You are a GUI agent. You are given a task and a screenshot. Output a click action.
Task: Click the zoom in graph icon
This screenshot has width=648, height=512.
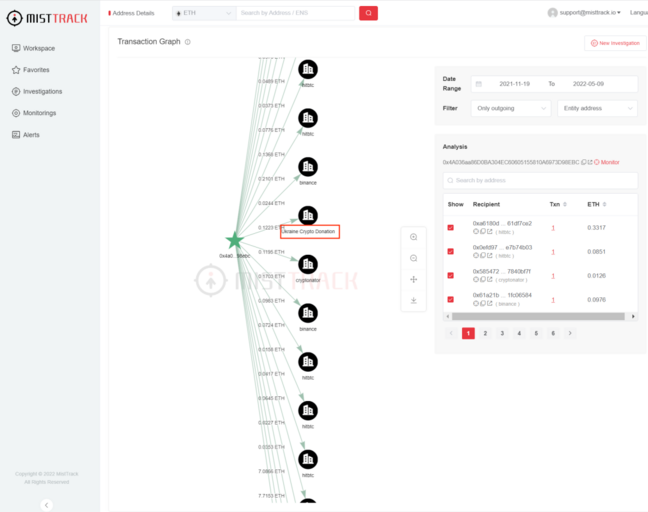point(413,236)
